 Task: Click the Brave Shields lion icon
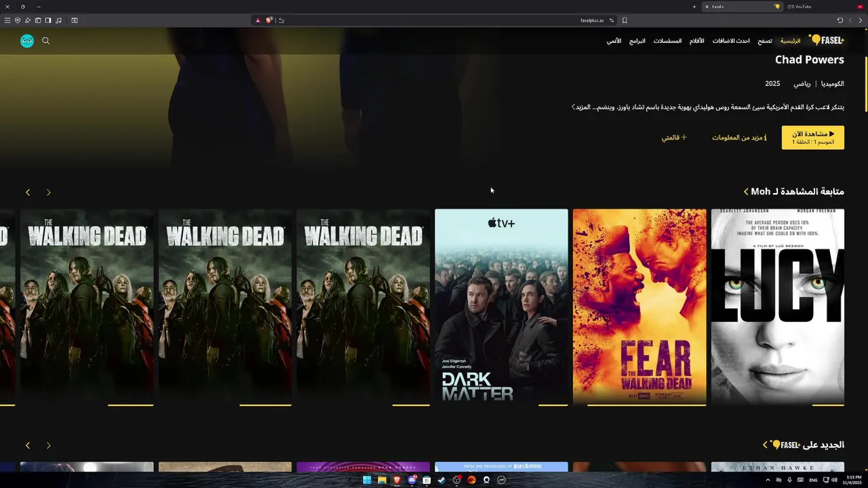[x=269, y=20]
